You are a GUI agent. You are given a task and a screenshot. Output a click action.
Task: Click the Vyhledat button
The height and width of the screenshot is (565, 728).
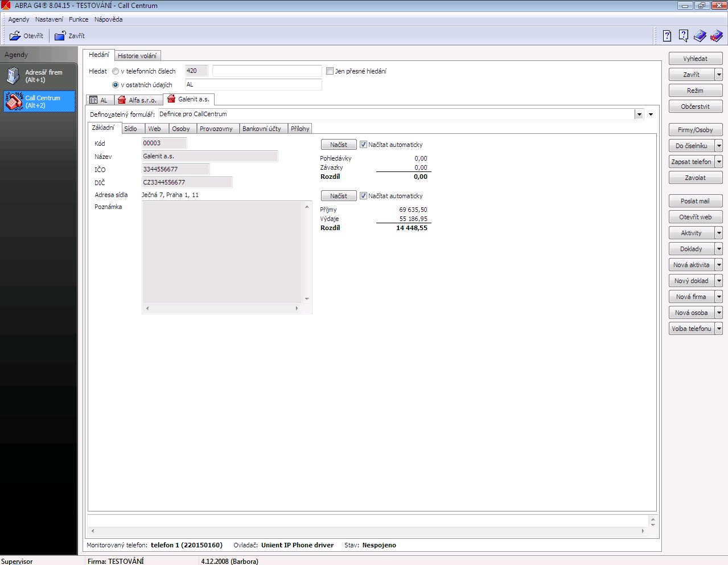696,59
